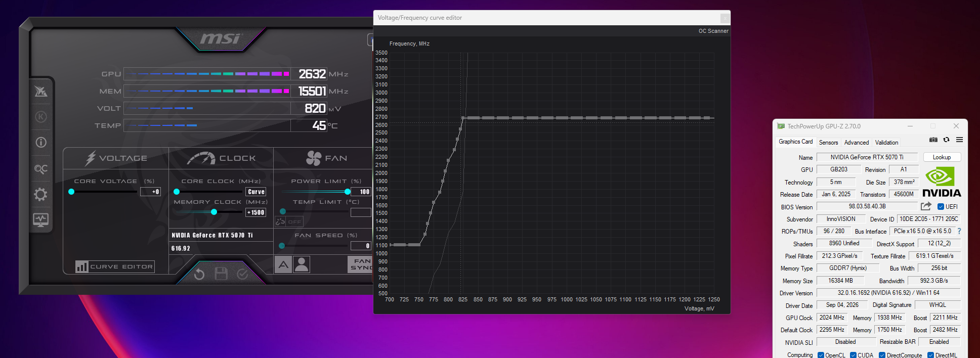Click the Fan blade header icon
980x358 pixels.
(x=314, y=158)
